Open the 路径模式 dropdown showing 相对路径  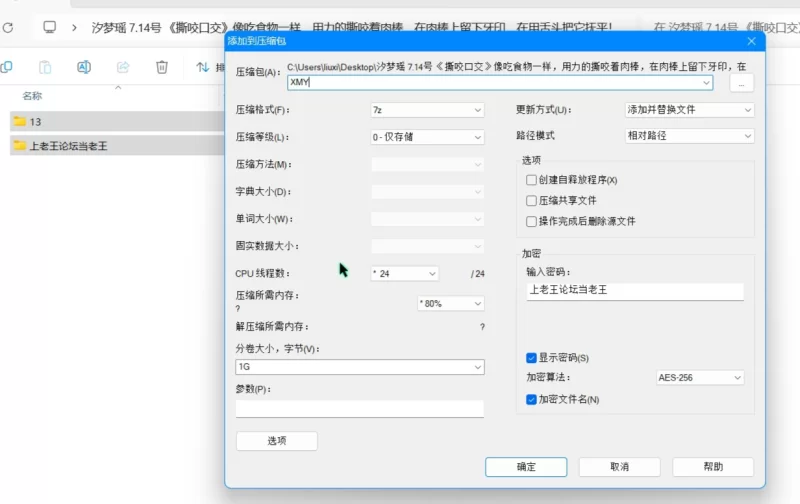(x=689, y=136)
